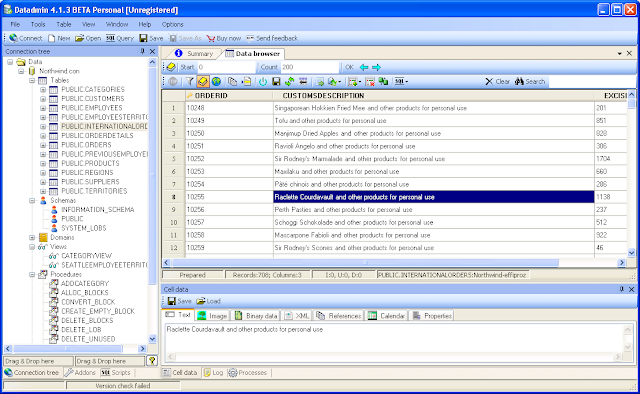Click the Open folder toolbar button
640x394 pixels.
tap(88, 38)
